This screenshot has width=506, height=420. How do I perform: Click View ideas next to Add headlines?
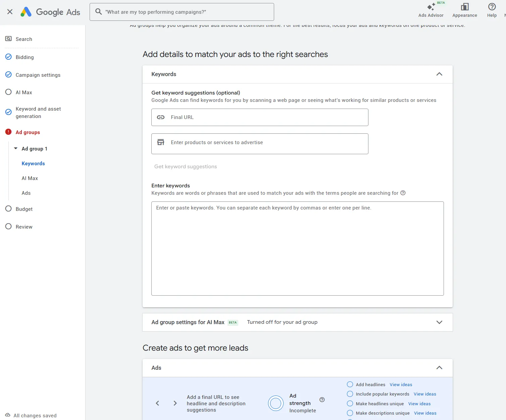pyautogui.click(x=401, y=385)
